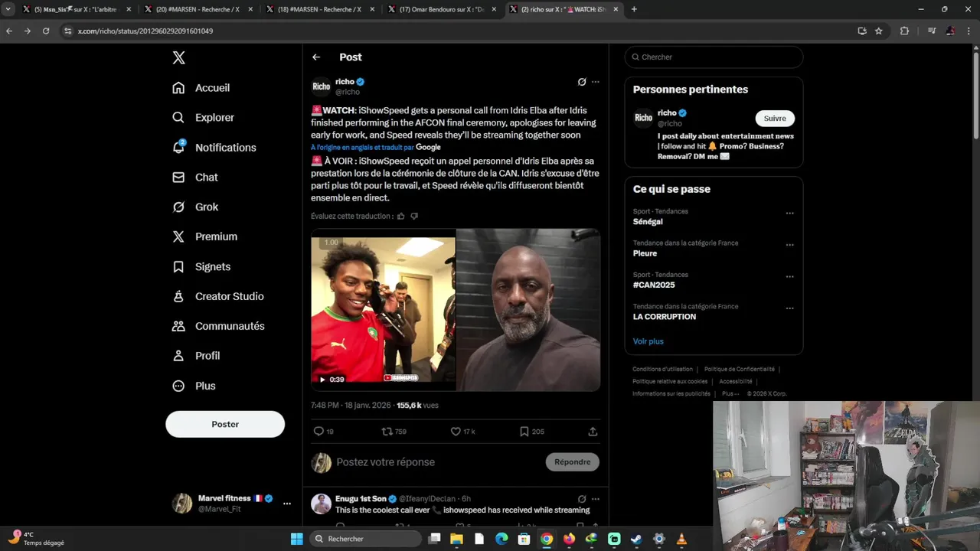This screenshot has height=551, width=980.
Task: Click Voir plus under trends
Action: [648, 341]
